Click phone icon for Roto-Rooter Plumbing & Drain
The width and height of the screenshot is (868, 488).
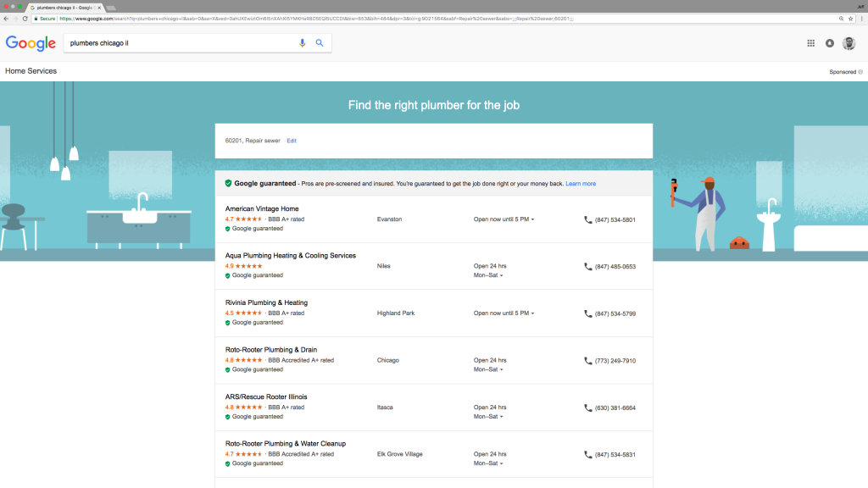[x=588, y=360]
